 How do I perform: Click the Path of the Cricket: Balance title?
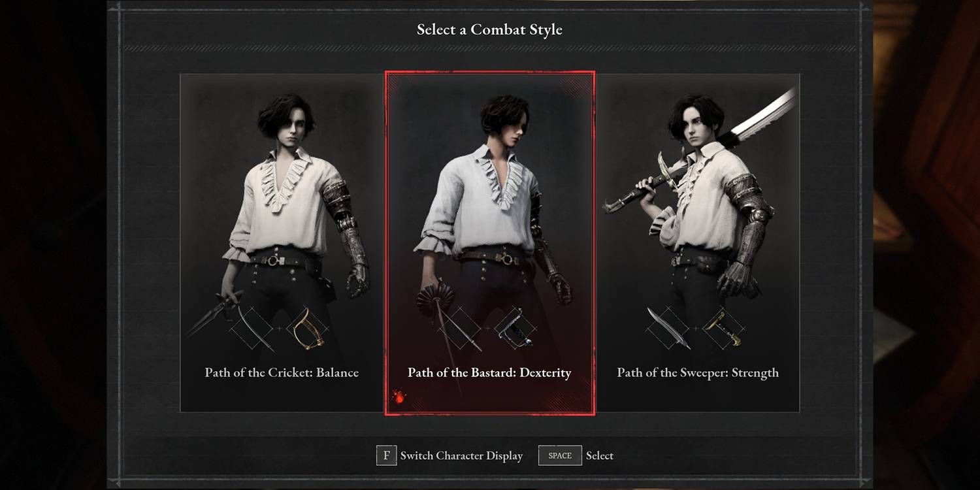tap(282, 373)
